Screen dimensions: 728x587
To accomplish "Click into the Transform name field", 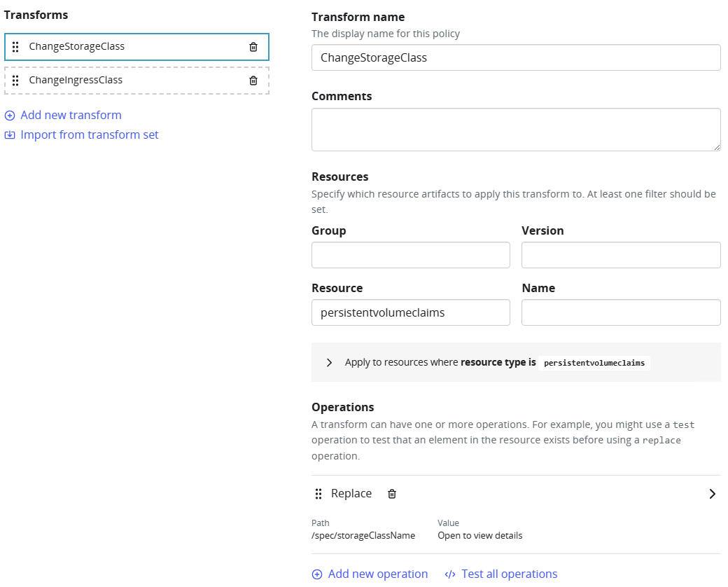I will [x=515, y=58].
